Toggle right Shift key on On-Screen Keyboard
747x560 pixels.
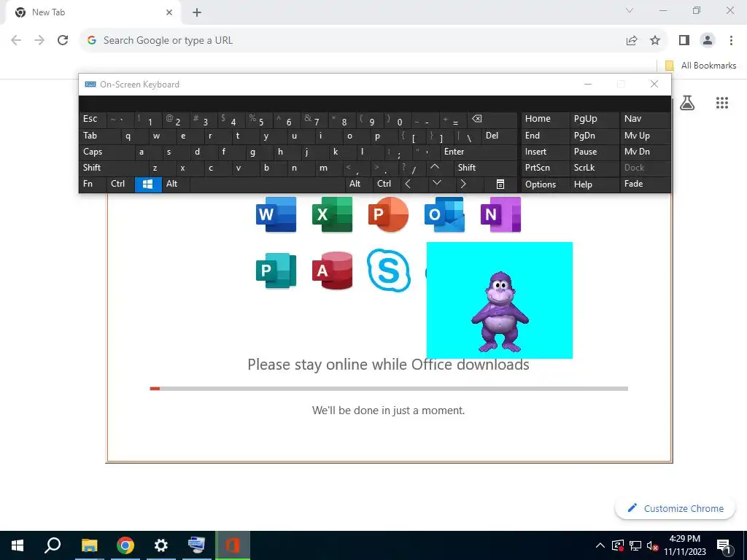click(x=485, y=168)
